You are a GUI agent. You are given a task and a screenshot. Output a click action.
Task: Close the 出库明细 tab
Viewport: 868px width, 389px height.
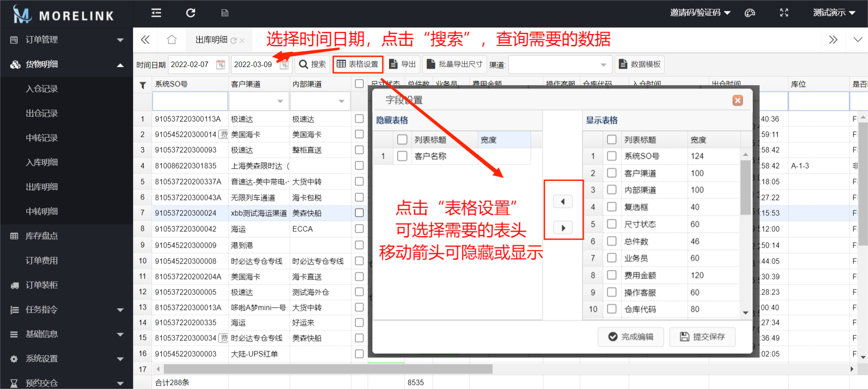242,40
